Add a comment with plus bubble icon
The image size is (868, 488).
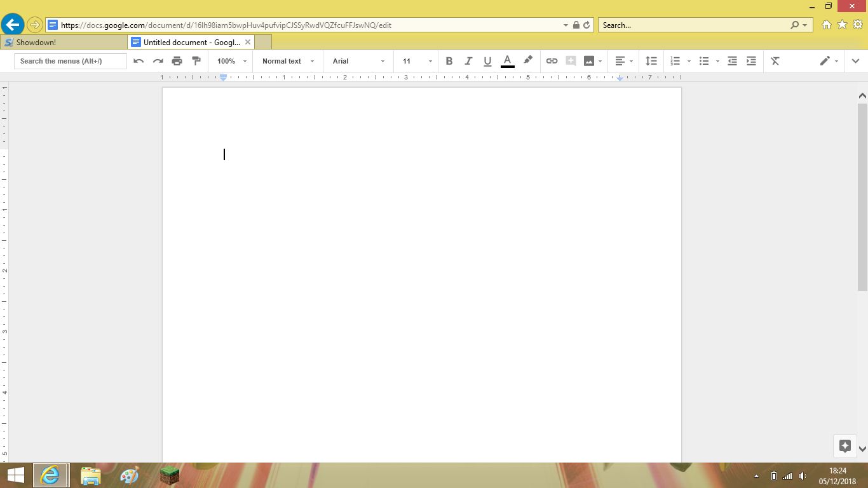pyautogui.click(x=571, y=61)
